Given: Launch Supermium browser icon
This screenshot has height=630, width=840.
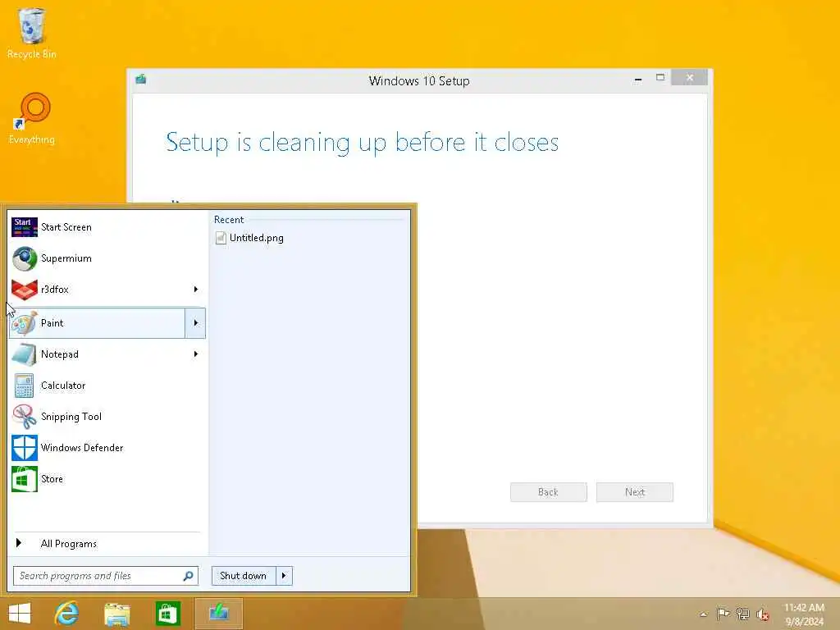Looking at the screenshot, I should [x=25, y=258].
